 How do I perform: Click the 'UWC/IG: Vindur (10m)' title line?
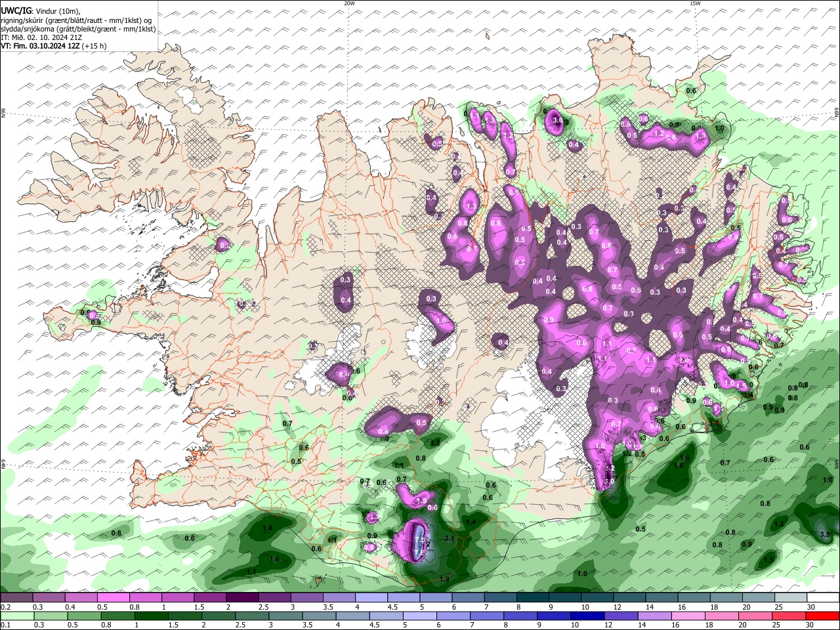pos(40,11)
